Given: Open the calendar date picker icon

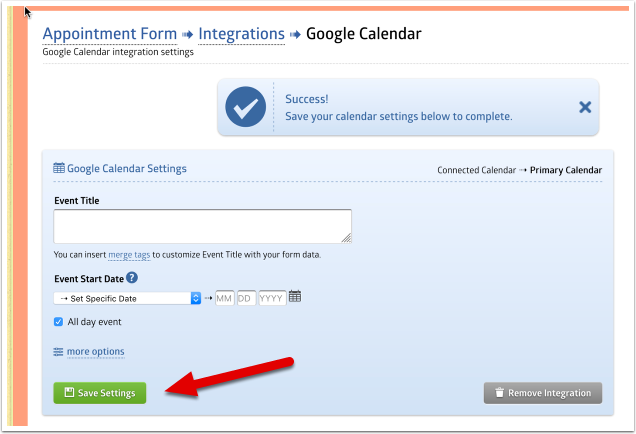Looking at the screenshot, I should 295,298.
